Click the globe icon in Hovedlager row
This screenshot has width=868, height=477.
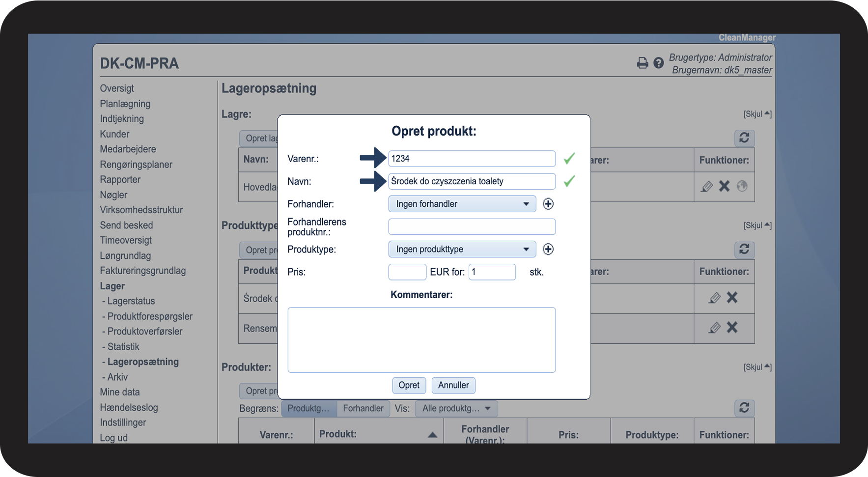[742, 186]
